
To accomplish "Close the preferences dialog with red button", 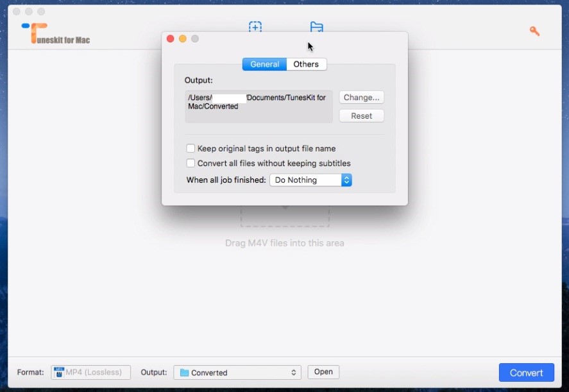I will tap(170, 39).
